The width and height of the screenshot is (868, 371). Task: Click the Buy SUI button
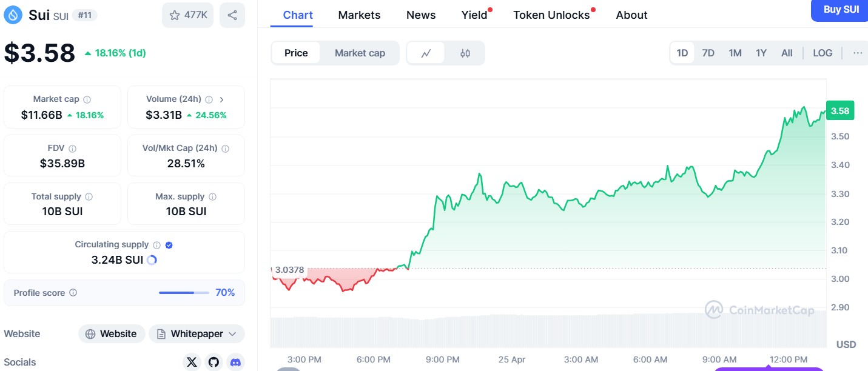point(841,10)
